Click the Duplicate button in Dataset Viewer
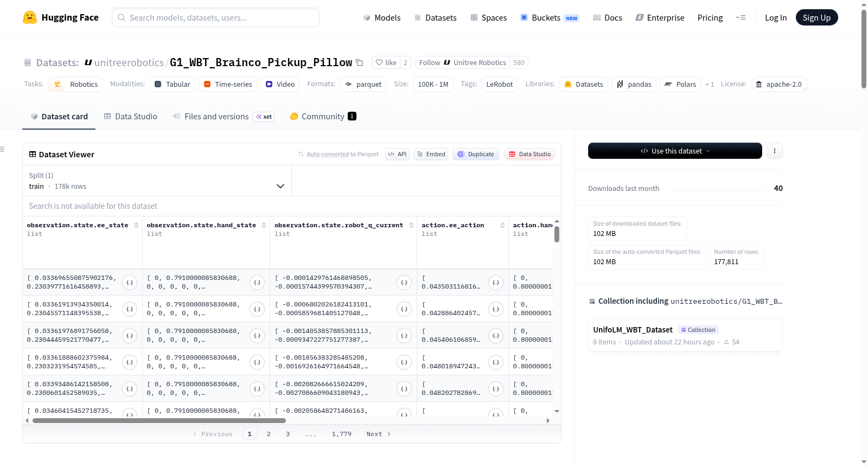868x467 pixels. (476, 154)
